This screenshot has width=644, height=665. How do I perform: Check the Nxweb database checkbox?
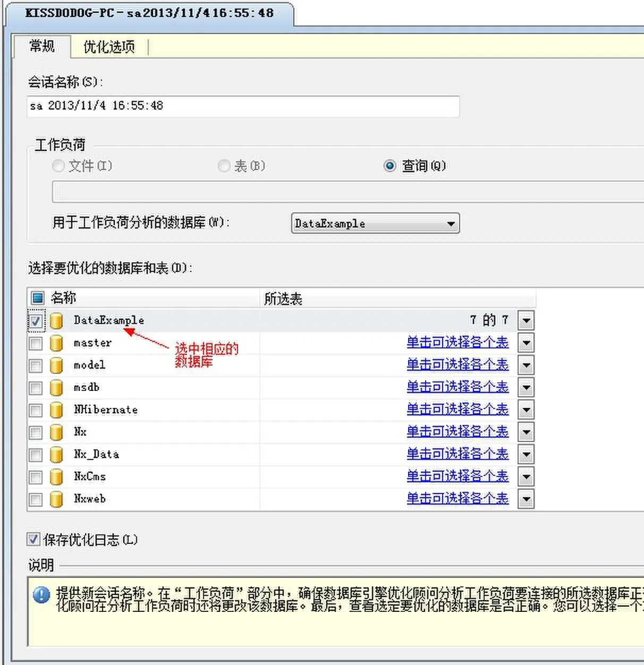[36, 500]
